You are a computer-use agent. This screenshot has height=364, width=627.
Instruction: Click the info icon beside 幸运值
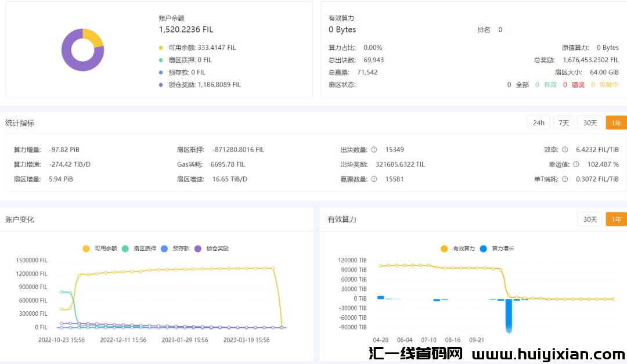tap(576, 164)
